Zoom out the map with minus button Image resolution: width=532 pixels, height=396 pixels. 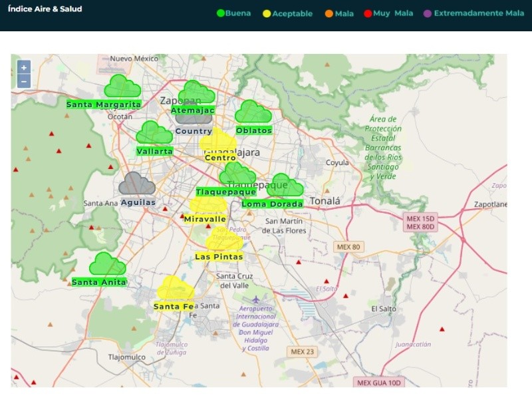24,81
